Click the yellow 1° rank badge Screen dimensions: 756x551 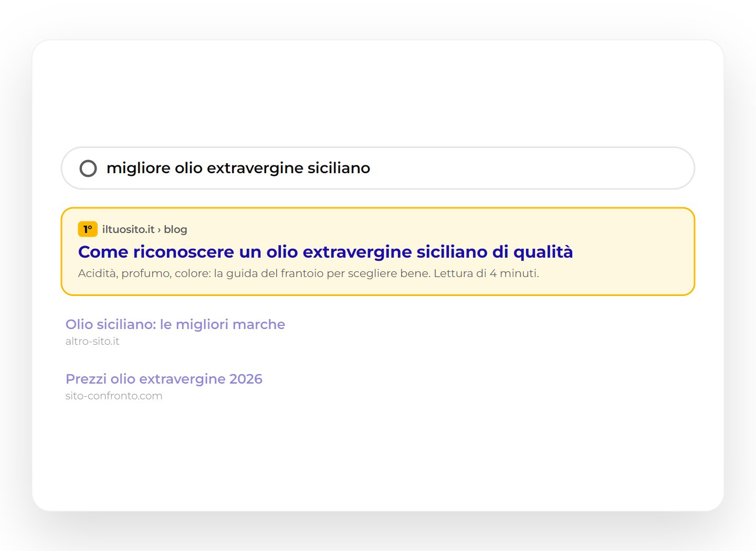[88, 229]
